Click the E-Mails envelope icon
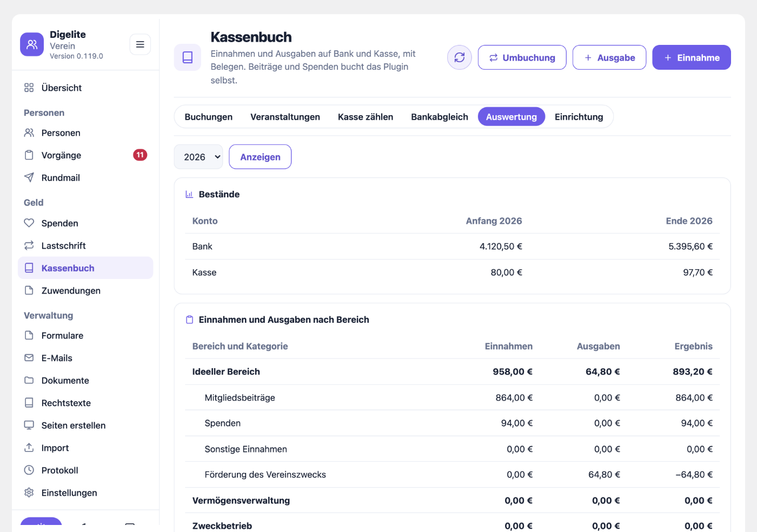 [29, 358]
